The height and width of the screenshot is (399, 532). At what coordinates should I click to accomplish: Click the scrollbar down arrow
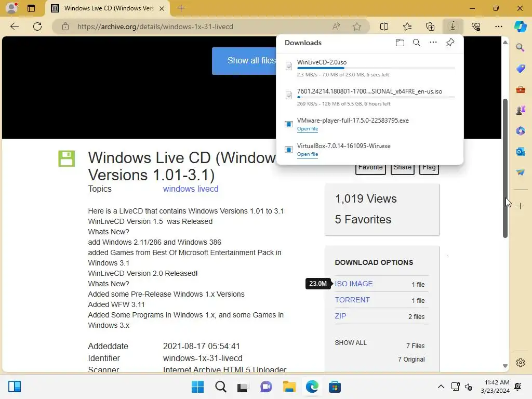tap(505, 366)
